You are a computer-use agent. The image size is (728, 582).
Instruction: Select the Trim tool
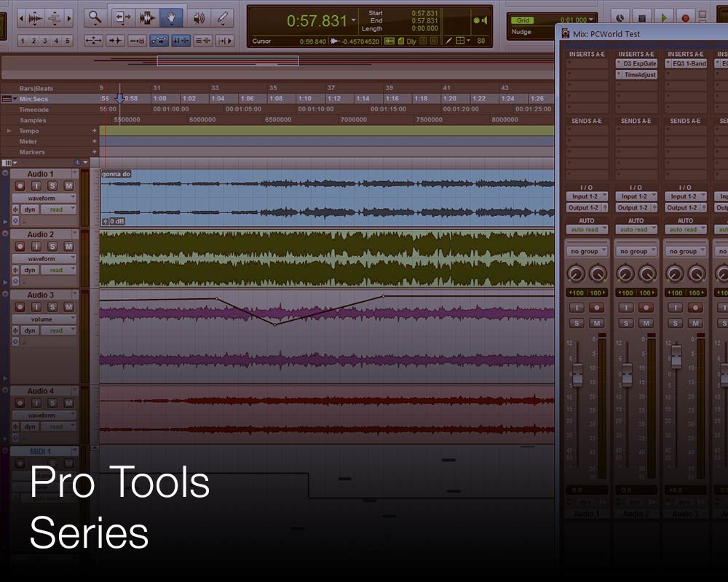tap(122, 17)
